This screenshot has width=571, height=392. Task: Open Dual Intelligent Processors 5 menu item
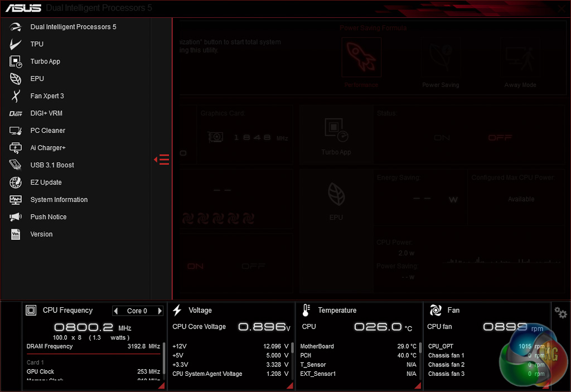point(73,27)
